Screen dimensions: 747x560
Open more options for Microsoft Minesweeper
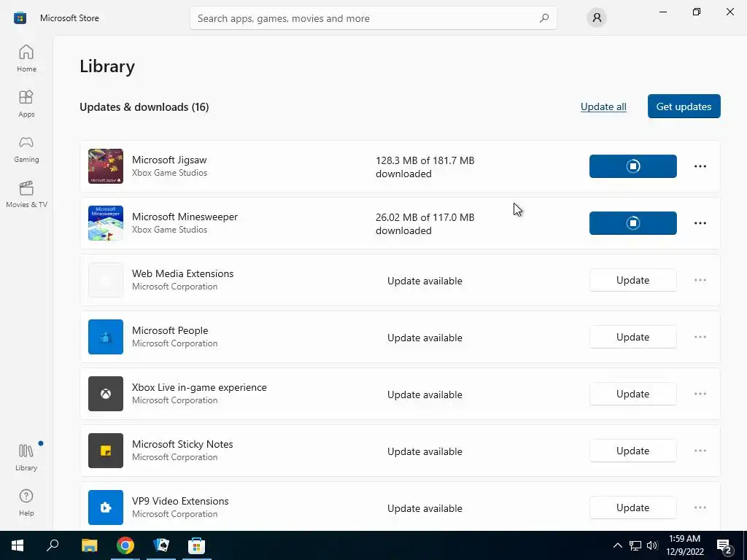700,223
